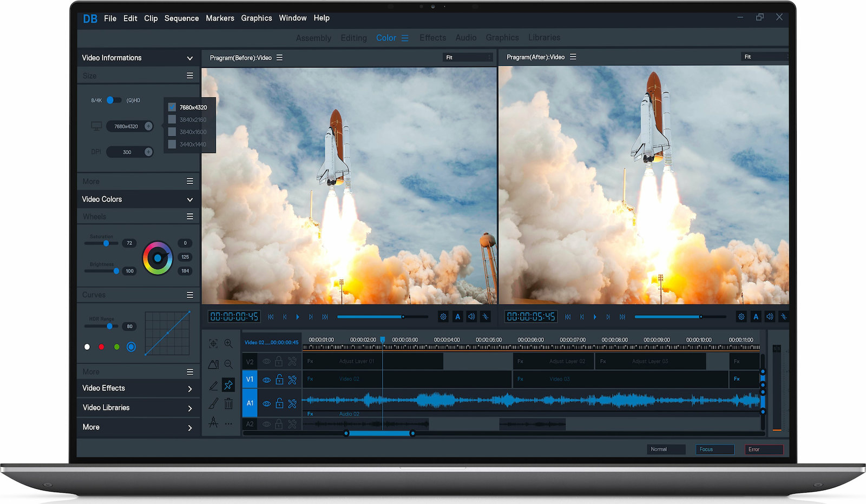Hide track V1 using eye icon
The height and width of the screenshot is (504, 866).
(266, 380)
